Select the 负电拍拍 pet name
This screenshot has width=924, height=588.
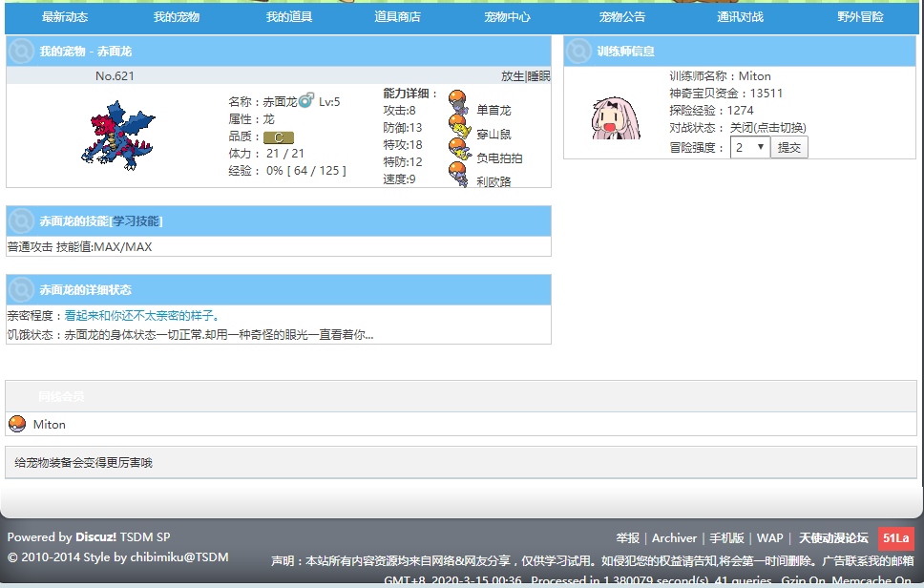[499, 157]
